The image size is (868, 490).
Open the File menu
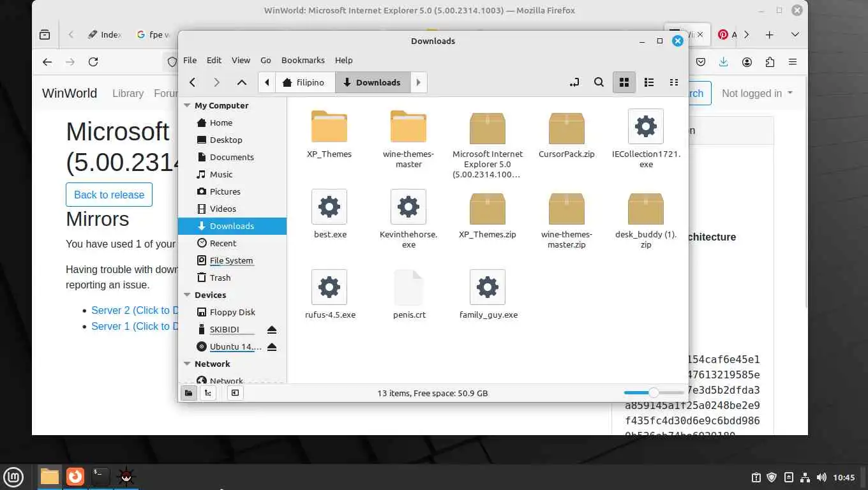click(190, 60)
